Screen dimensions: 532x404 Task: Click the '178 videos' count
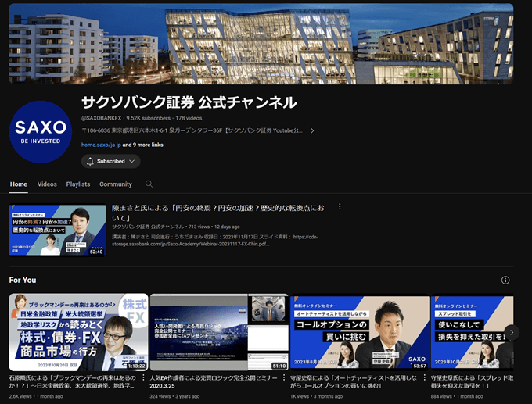click(189, 118)
